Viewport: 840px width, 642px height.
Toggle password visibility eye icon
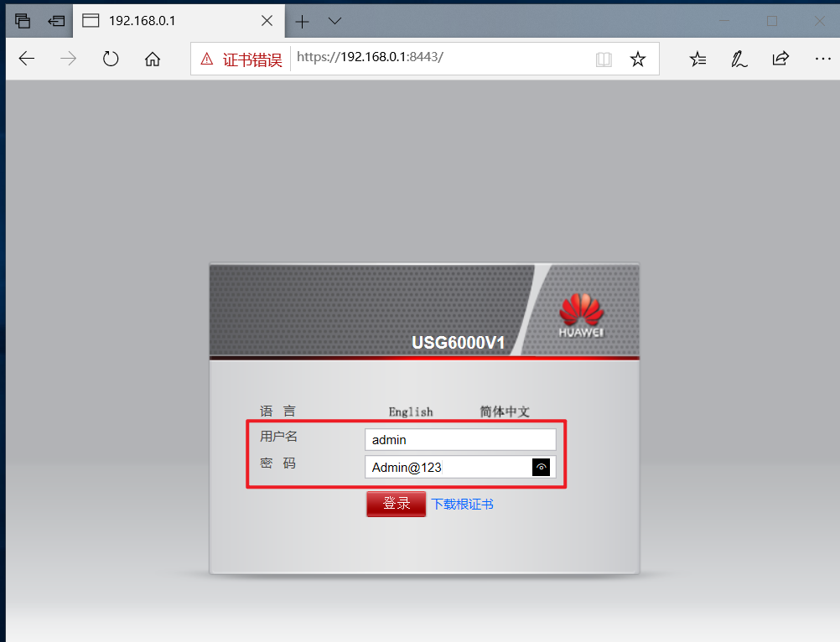coord(541,467)
